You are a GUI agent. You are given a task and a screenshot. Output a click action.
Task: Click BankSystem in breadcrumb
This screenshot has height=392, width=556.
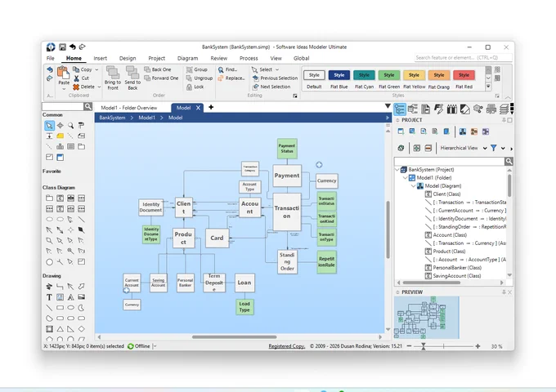point(112,118)
